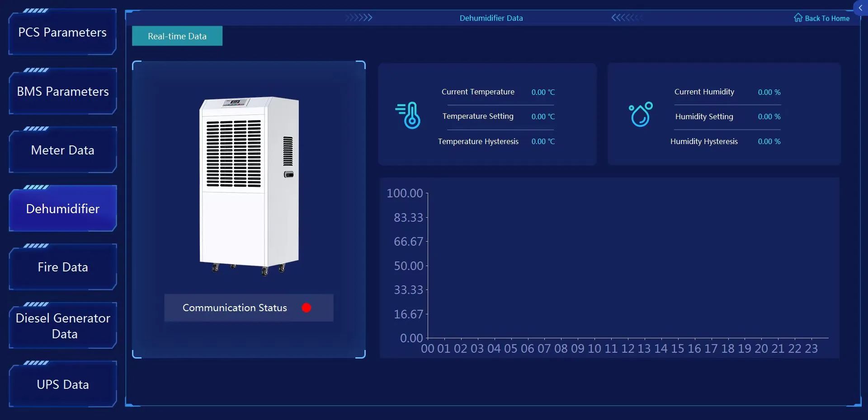Open Fire Data section
868x420 pixels.
62,267
